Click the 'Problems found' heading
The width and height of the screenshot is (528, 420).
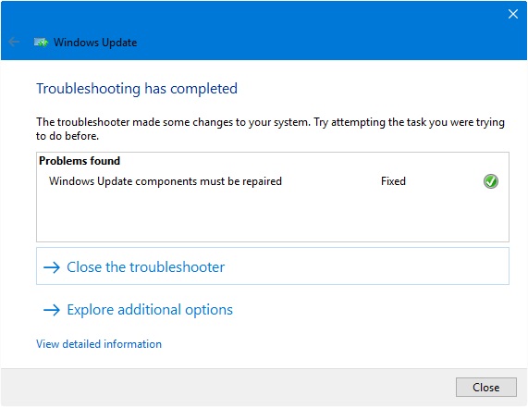coord(80,161)
